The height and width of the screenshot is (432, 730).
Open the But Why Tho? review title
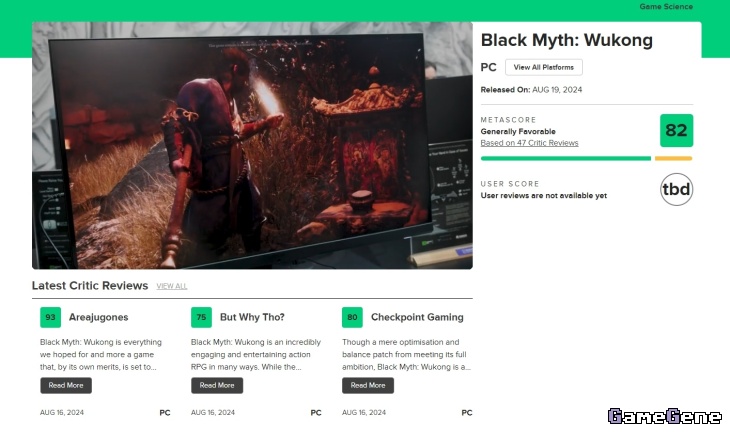click(x=252, y=317)
